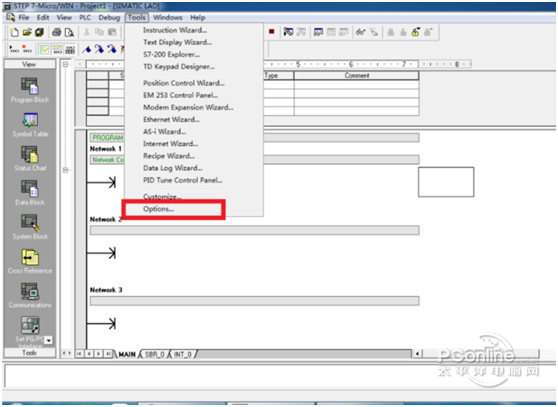Choose Customize from Tools menu
The width and height of the screenshot is (558, 407).
click(194, 196)
